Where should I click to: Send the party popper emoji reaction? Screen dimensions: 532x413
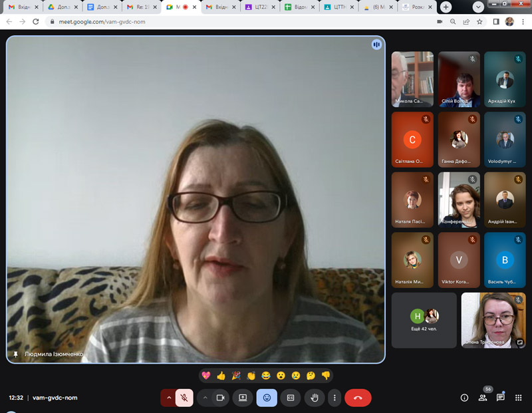point(236,376)
